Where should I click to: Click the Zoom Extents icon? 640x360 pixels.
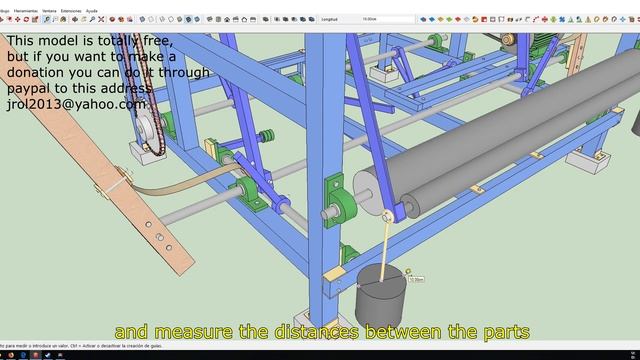pos(101,19)
